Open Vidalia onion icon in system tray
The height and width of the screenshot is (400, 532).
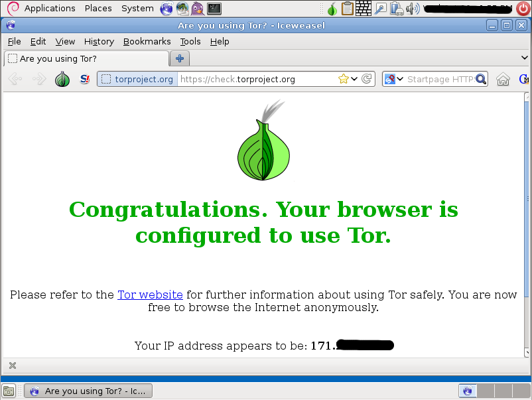[x=332, y=9]
